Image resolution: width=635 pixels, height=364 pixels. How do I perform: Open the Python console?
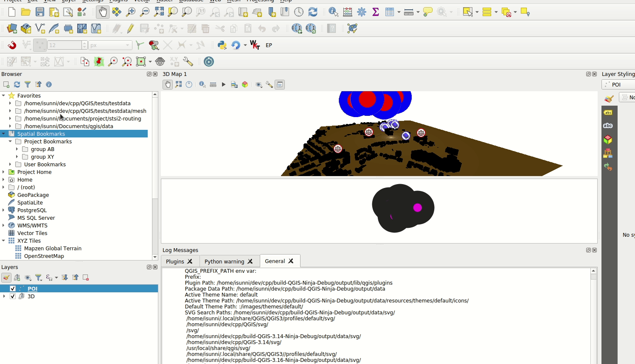pos(222,45)
